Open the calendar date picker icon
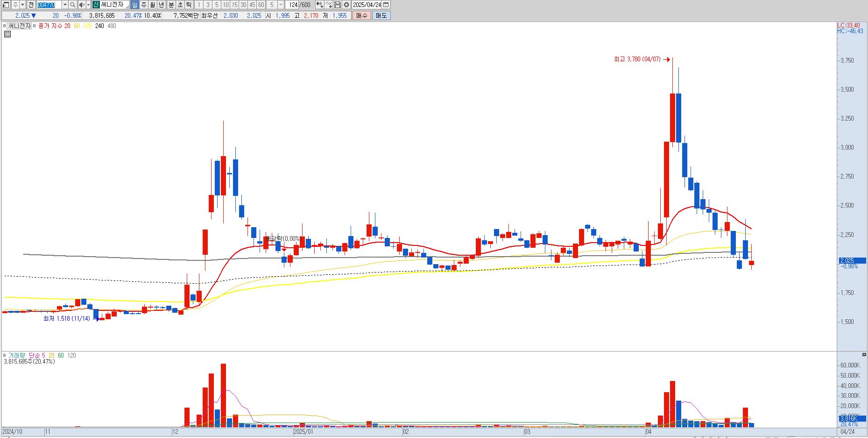The image size is (868, 438). click(386, 5)
